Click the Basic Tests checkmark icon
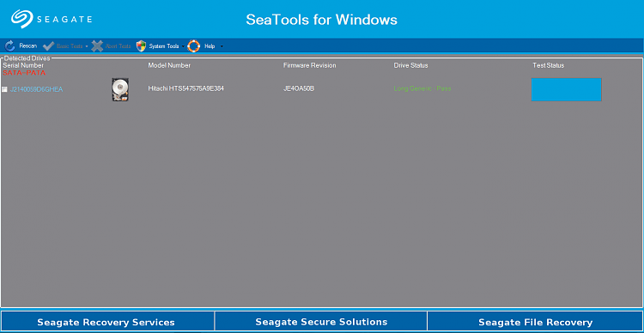This screenshot has width=644, height=333. pos(47,46)
